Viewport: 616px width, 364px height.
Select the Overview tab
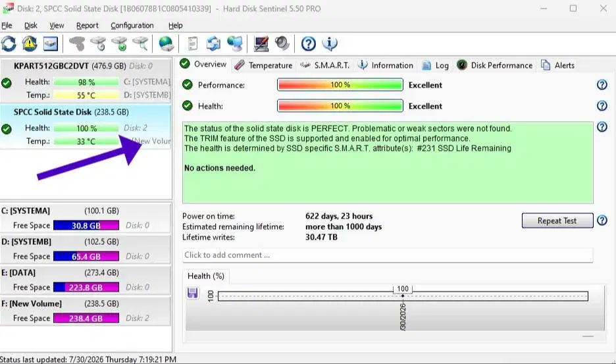pos(203,65)
